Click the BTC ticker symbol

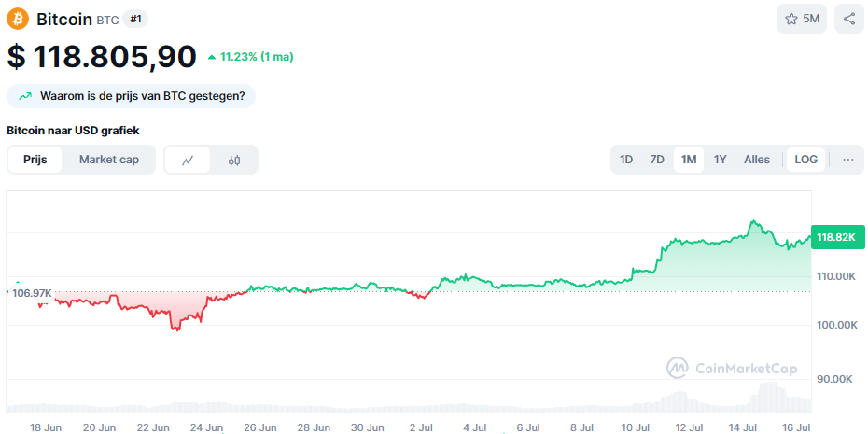[x=107, y=21]
